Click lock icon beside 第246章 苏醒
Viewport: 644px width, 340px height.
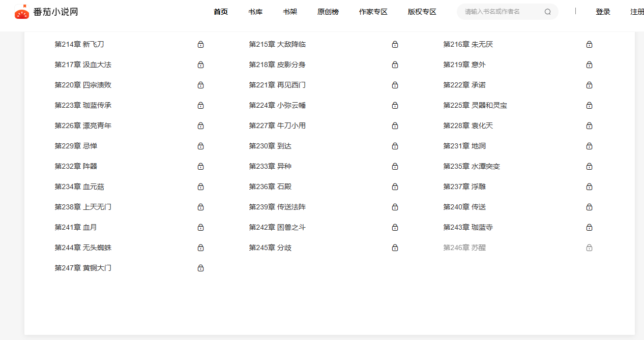click(589, 248)
